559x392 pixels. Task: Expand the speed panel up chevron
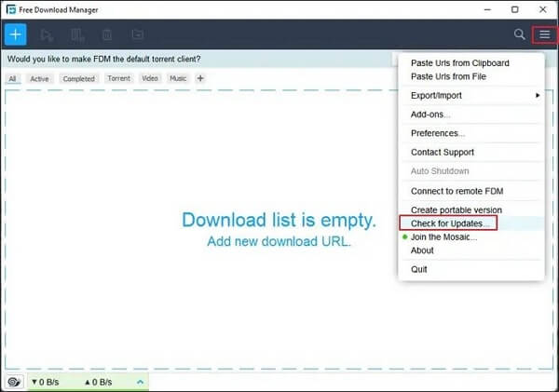point(140,382)
